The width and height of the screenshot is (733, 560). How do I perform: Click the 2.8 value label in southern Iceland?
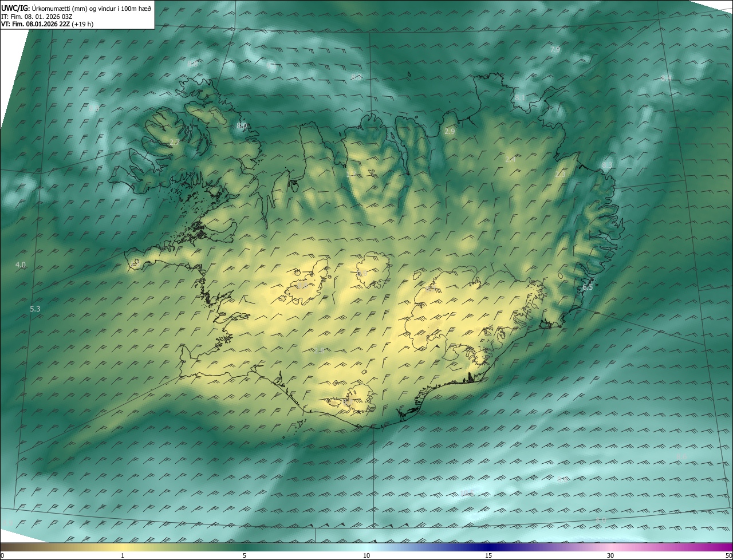tap(319, 350)
